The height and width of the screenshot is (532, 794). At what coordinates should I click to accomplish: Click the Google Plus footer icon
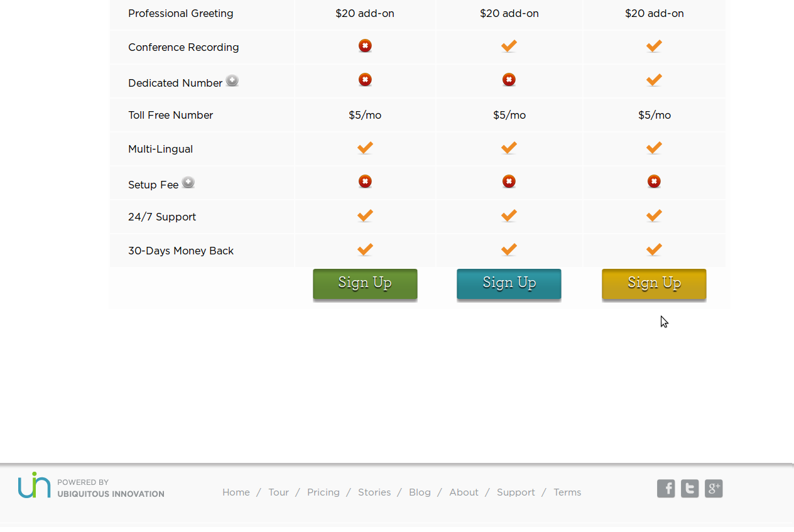714,489
